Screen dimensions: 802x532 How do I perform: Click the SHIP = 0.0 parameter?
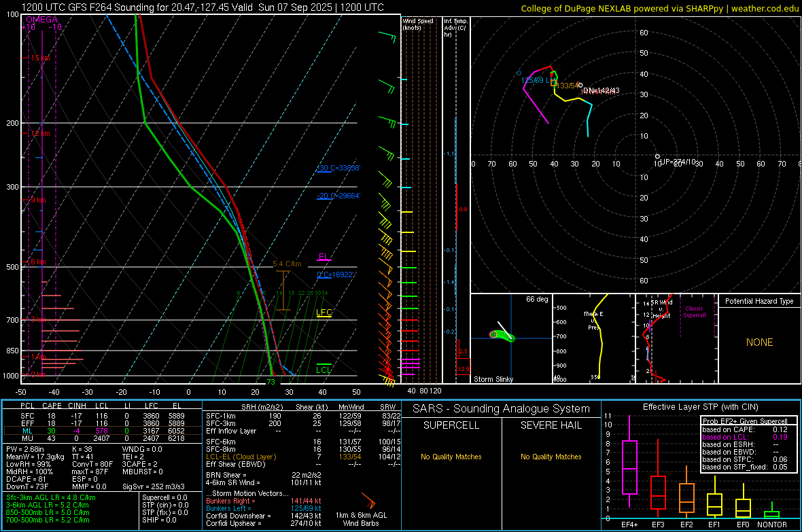click(159, 520)
